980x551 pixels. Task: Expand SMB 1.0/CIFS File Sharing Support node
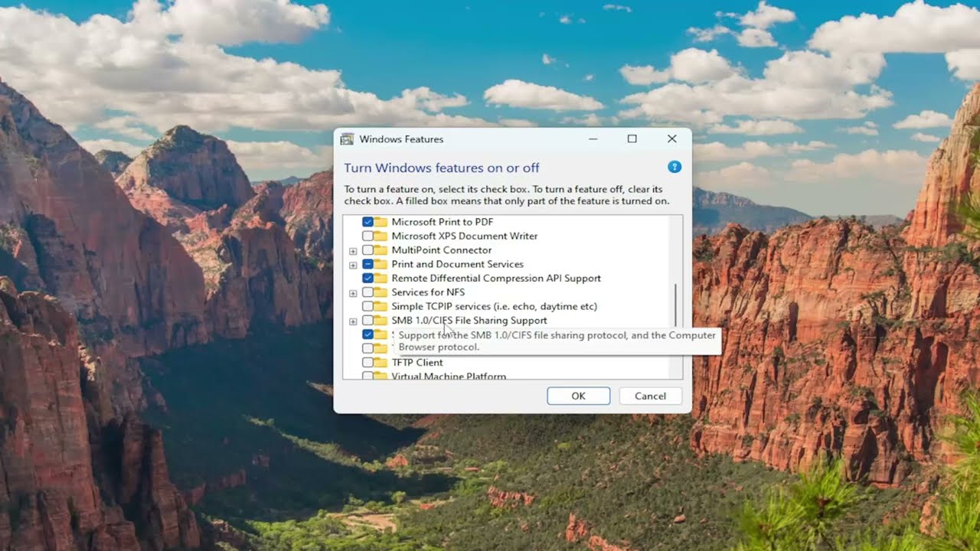click(x=353, y=321)
